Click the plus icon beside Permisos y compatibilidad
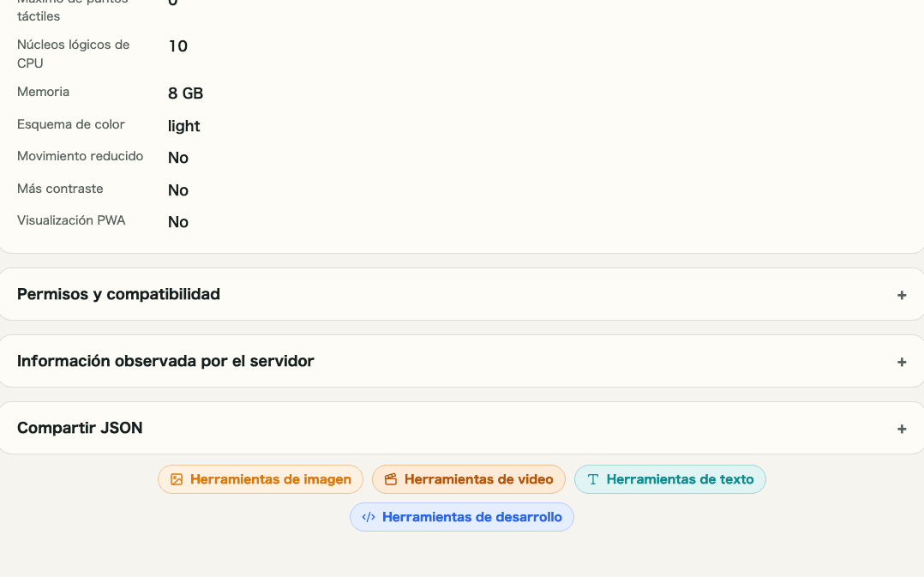Viewport: 924px width, 577px height. point(902,295)
